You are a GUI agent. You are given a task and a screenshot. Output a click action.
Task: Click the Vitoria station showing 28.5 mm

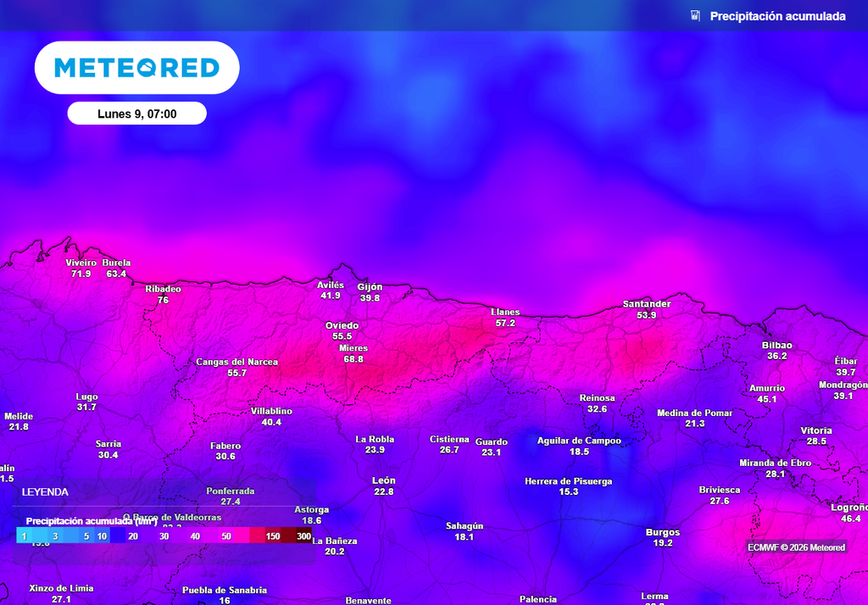coord(815,435)
